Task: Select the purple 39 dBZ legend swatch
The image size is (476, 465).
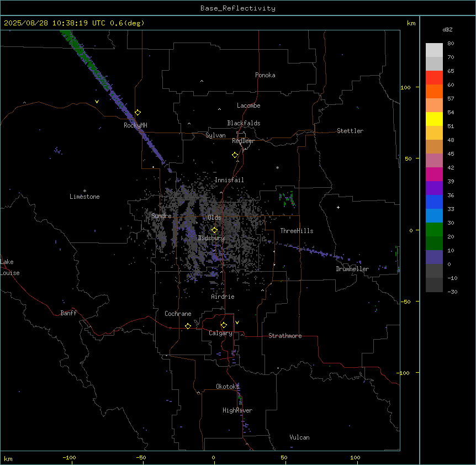Action: tap(434, 188)
